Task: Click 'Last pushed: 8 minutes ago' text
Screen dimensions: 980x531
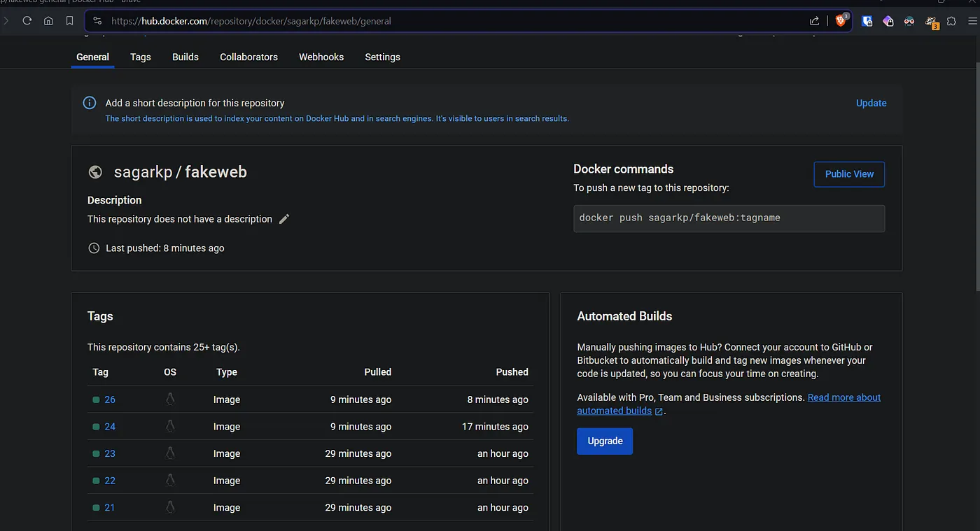Action: pyautogui.click(x=165, y=248)
